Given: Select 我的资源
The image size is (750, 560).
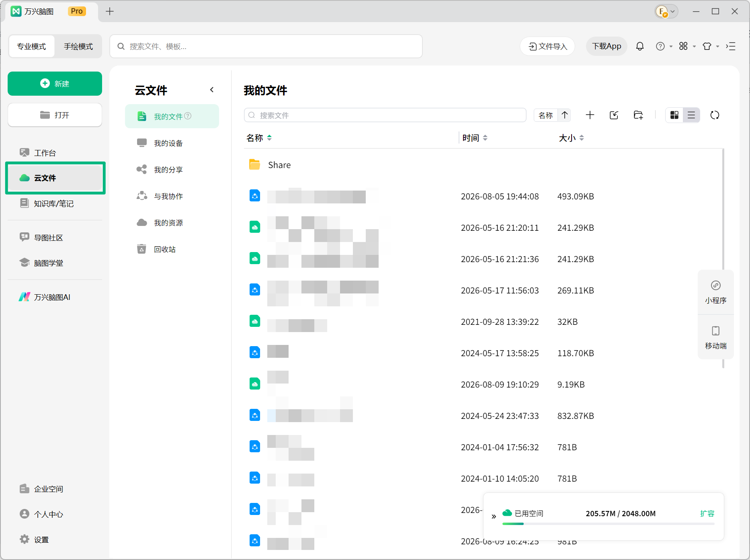Looking at the screenshot, I should pos(172,223).
